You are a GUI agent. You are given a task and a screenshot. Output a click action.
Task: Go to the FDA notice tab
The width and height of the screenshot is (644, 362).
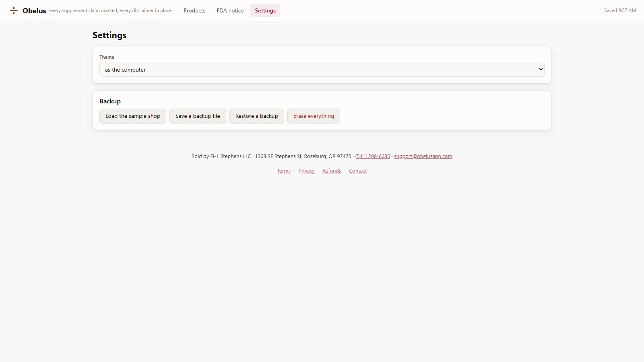pos(230,10)
